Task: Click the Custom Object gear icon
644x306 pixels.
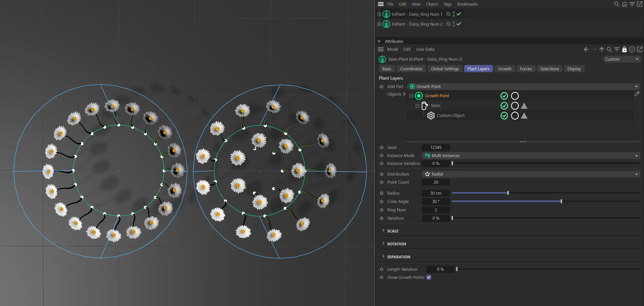Action: (431, 116)
